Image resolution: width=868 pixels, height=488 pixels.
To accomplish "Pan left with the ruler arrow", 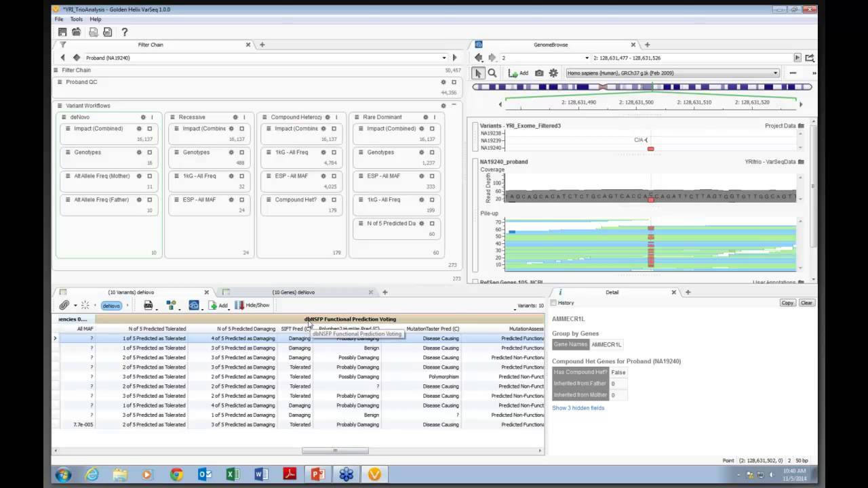I will click(500, 104).
